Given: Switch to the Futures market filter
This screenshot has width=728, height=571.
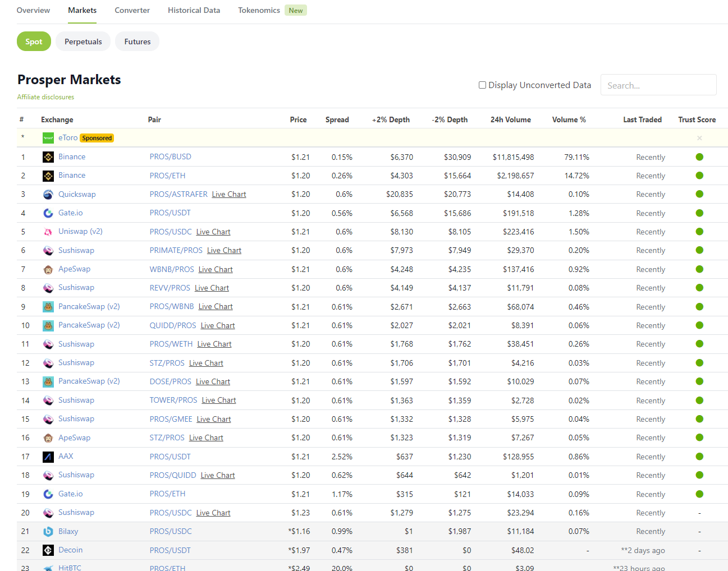Looking at the screenshot, I should coord(138,42).
